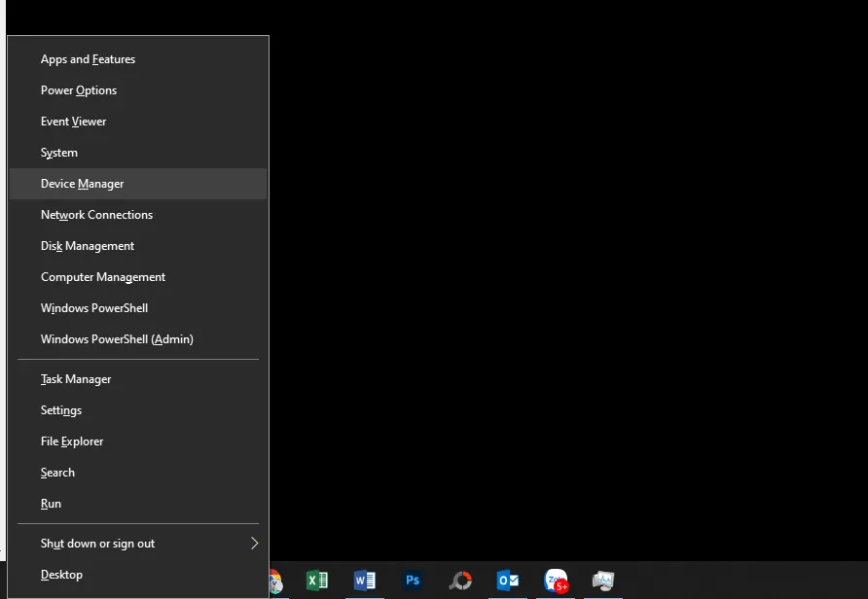Image resolution: width=868 pixels, height=599 pixels.
Task: Open Excel from the taskbar
Action: pyautogui.click(x=317, y=581)
